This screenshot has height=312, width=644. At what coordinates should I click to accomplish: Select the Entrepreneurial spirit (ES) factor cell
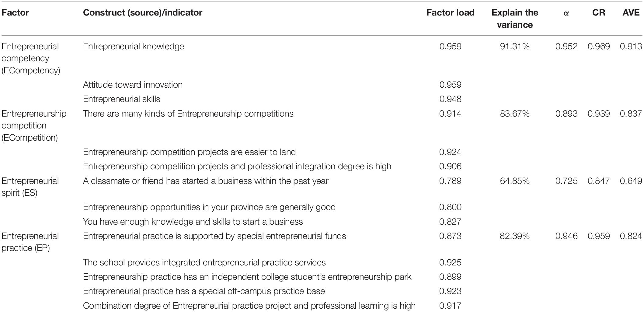[30, 187]
